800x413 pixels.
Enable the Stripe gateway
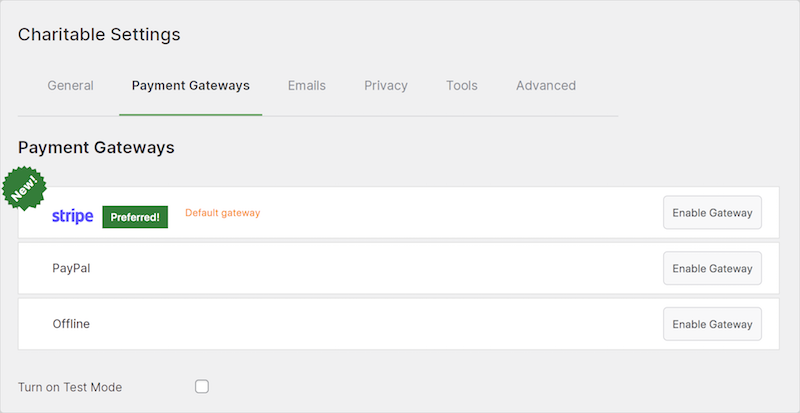[x=712, y=213]
